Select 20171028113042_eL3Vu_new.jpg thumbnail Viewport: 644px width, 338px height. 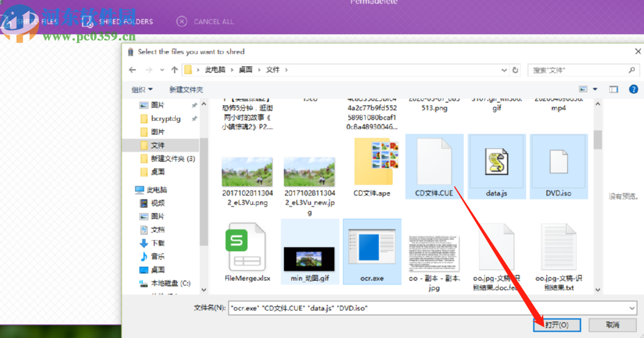pos(309,172)
